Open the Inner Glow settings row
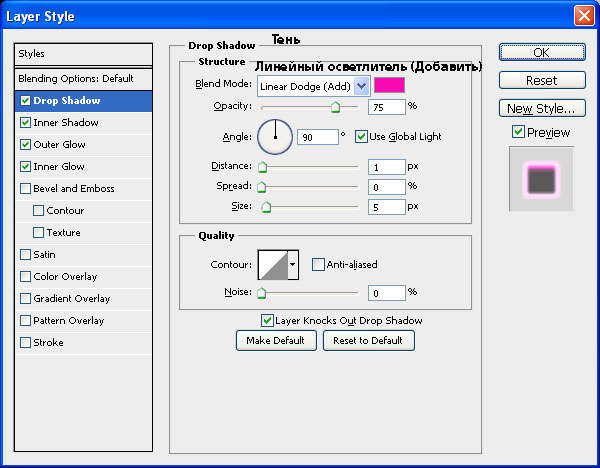Viewport: 600px width, 468px height. click(83, 167)
